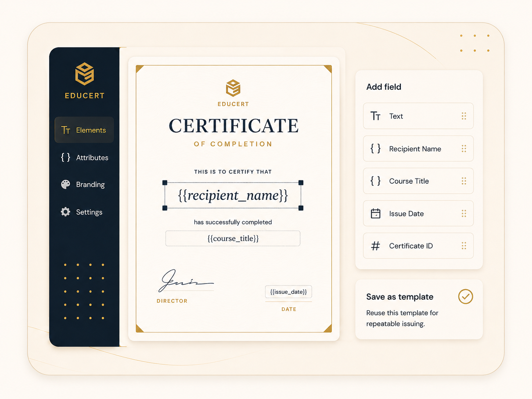The height and width of the screenshot is (399, 532).
Task: Click the EduCert logo on the certificate
Action: 233,88
